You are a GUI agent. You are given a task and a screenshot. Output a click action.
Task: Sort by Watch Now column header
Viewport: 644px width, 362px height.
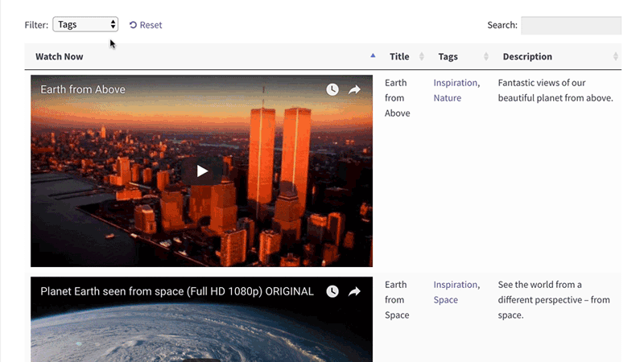[x=60, y=56]
